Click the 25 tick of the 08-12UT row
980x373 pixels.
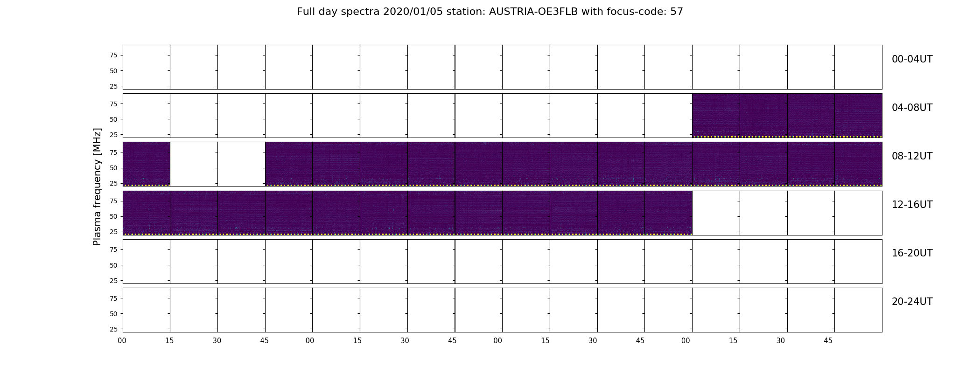coord(113,183)
